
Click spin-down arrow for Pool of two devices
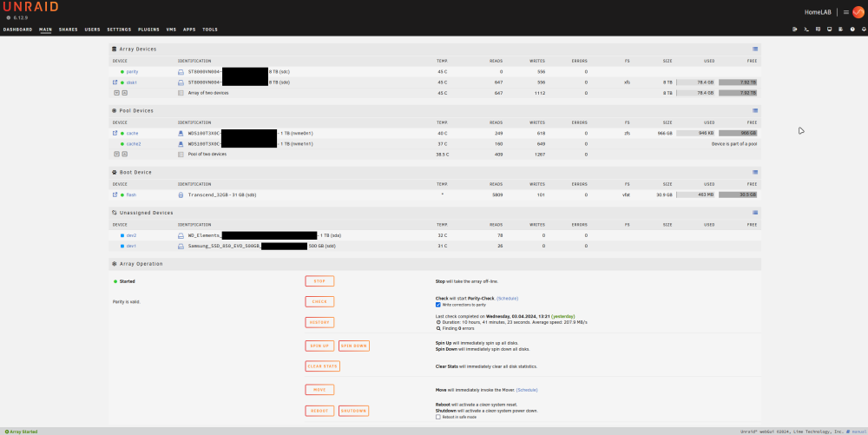(x=117, y=155)
